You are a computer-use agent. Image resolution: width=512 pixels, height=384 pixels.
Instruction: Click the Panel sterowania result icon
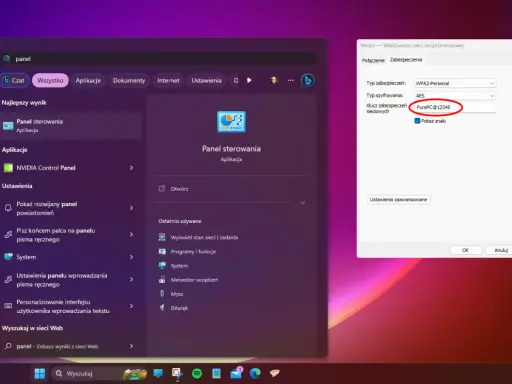pos(8,126)
